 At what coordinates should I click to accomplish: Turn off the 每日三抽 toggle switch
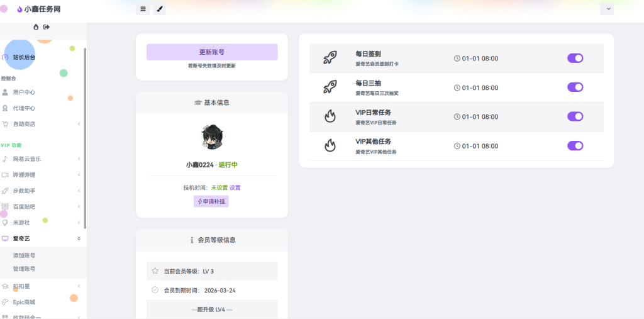575,87
